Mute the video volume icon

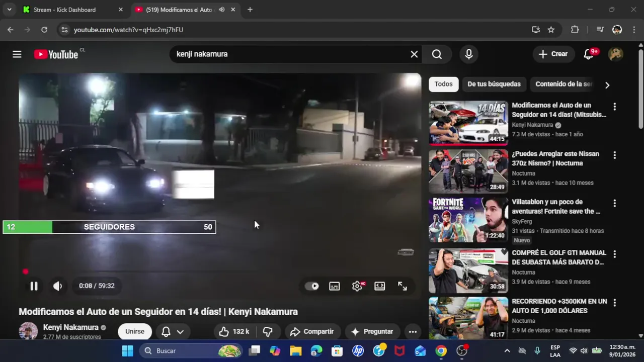(x=58, y=286)
